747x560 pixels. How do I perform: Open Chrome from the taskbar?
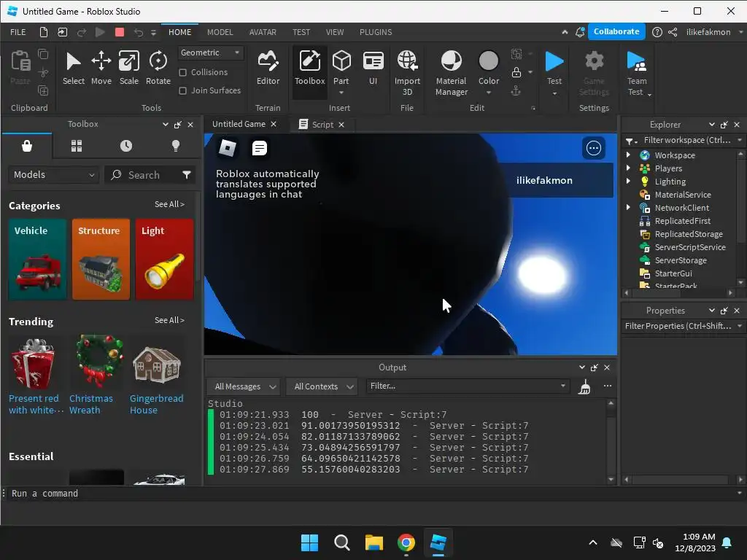point(406,542)
